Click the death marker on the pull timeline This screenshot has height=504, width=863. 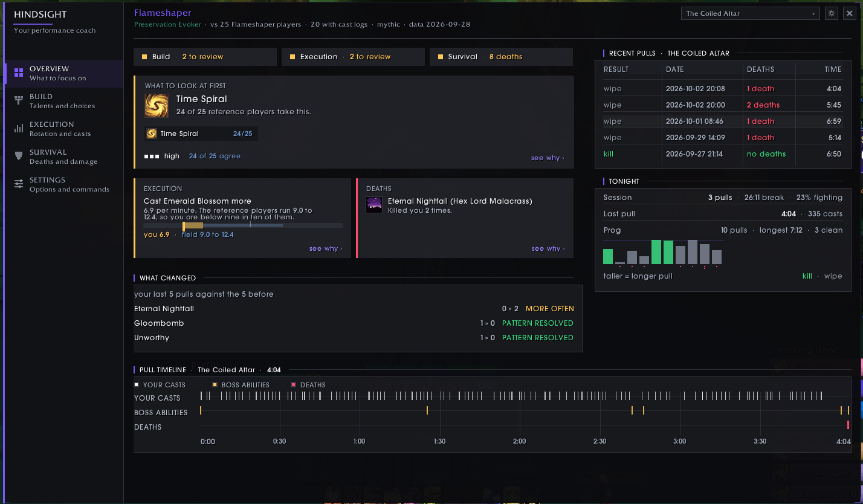pos(848,425)
